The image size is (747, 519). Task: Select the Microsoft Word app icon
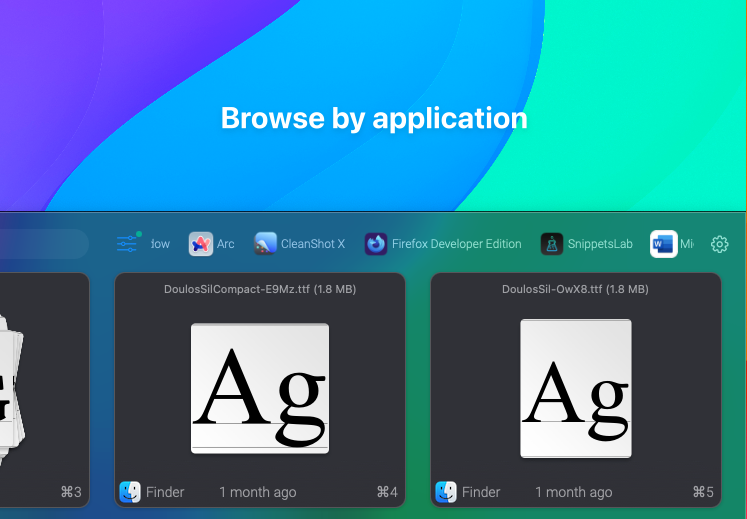(x=664, y=244)
